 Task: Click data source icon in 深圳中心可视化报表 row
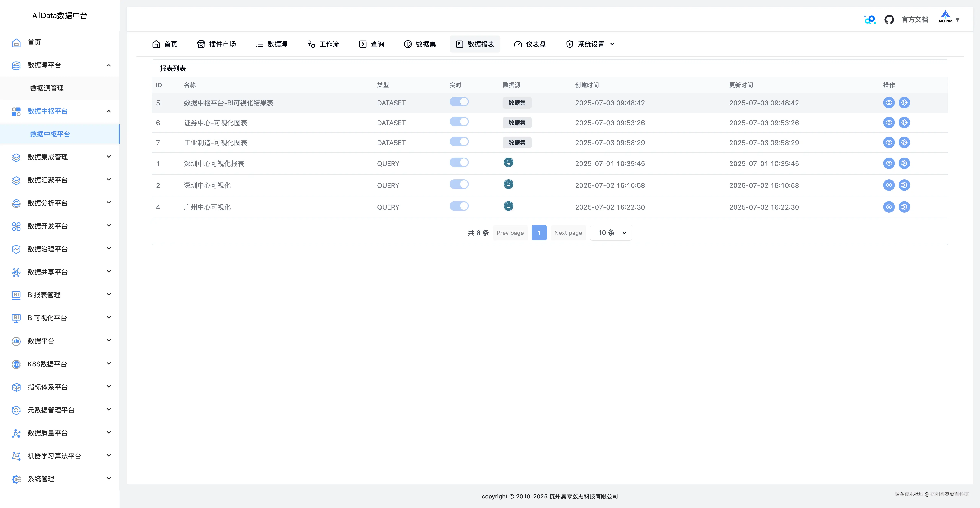tap(508, 163)
